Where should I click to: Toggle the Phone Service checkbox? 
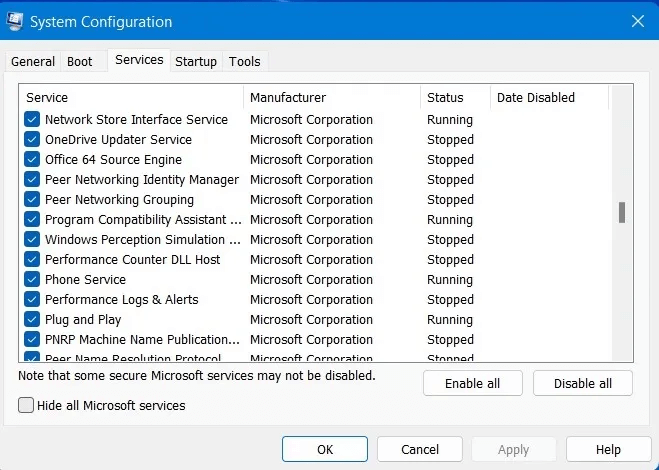[x=32, y=280]
